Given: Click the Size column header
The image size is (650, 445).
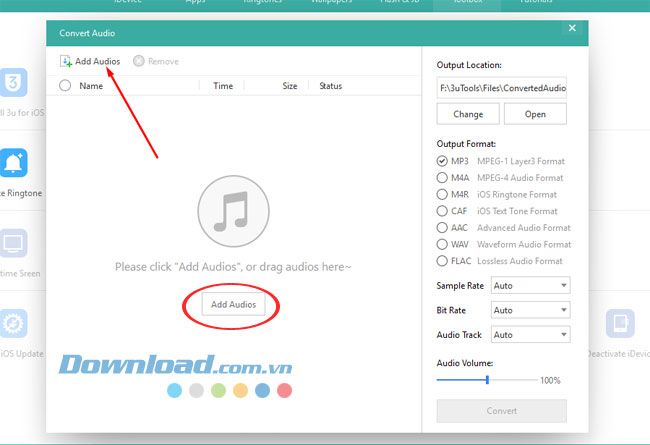Looking at the screenshot, I should pos(290,86).
